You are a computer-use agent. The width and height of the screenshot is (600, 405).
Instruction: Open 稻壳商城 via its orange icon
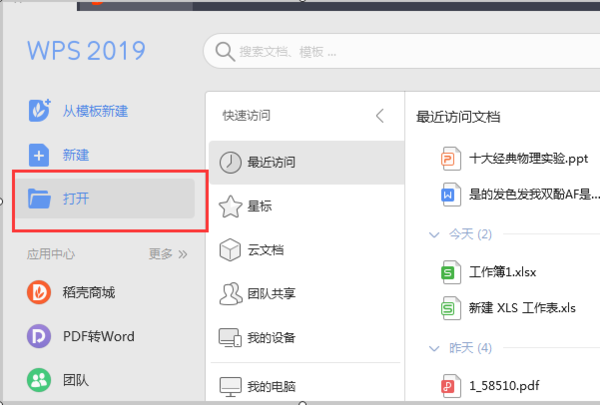tap(39, 292)
